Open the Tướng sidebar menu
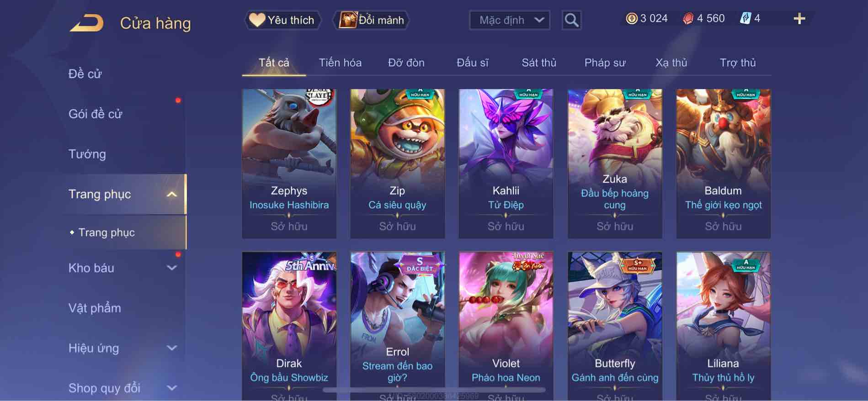This screenshot has height=401, width=868. [87, 154]
